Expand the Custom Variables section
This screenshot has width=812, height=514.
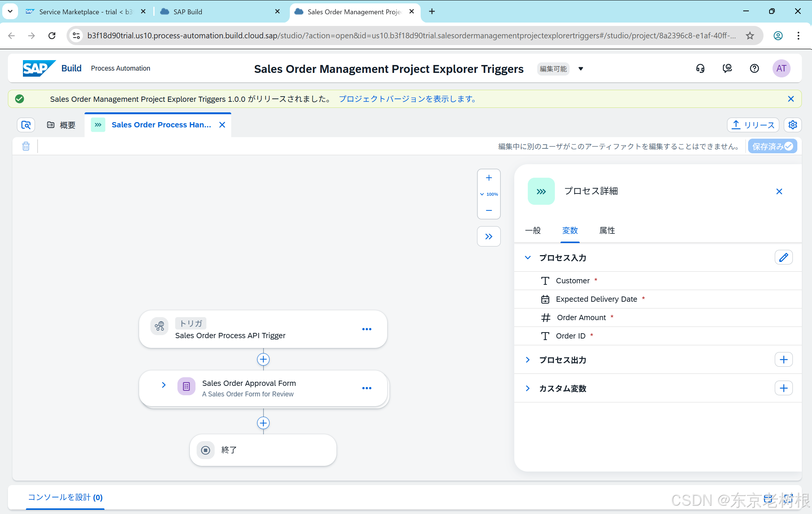(x=527, y=388)
